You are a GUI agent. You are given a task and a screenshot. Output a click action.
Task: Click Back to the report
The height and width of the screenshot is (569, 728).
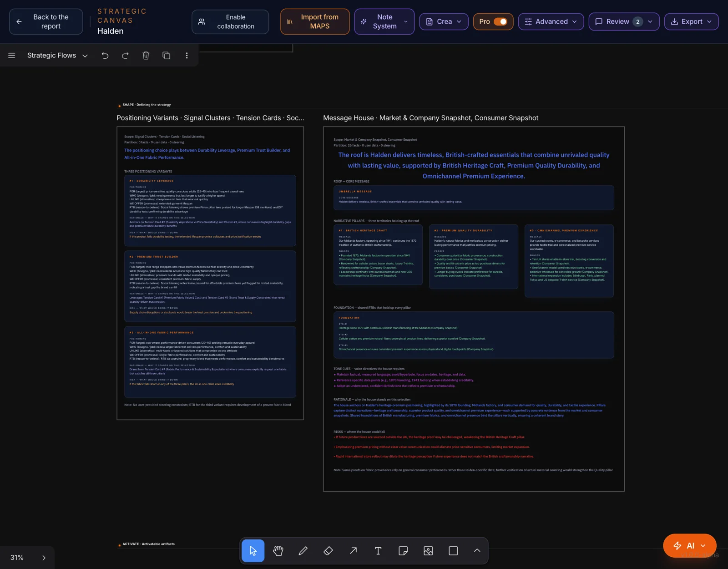(46, 21)
